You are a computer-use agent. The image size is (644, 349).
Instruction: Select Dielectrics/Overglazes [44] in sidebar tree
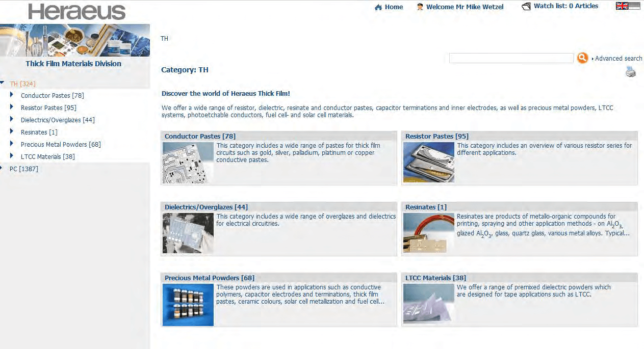(58, 120)
